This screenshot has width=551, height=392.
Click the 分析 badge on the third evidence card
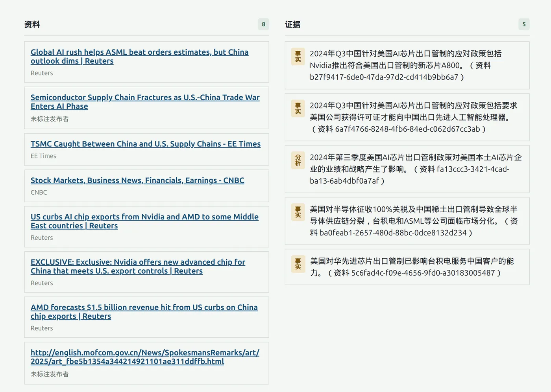click(298, 160)
